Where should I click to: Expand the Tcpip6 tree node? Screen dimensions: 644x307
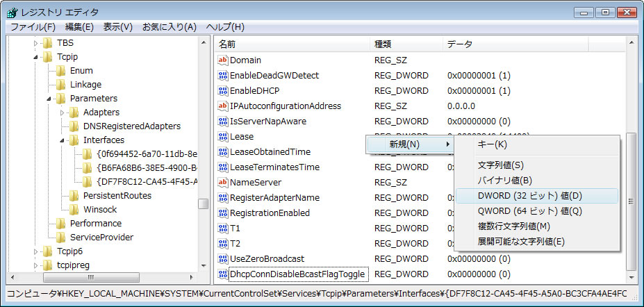[35, 251]
